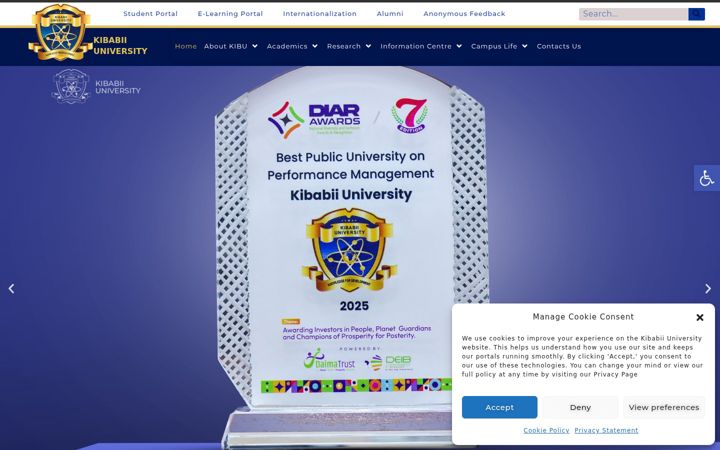The height and width of the screenshot is (450, 720).
Task: Open the Campus Life dropdown
Action: [x=499, y=46]
